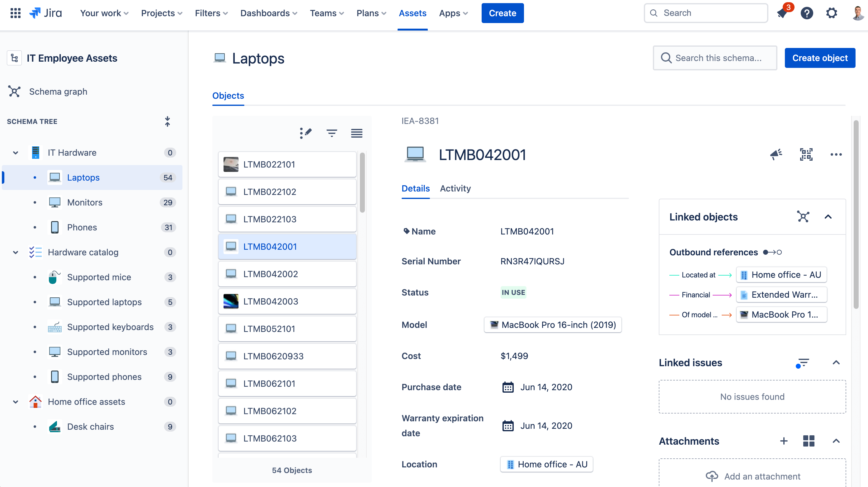Open the Schema graph view

click(58, 91)
